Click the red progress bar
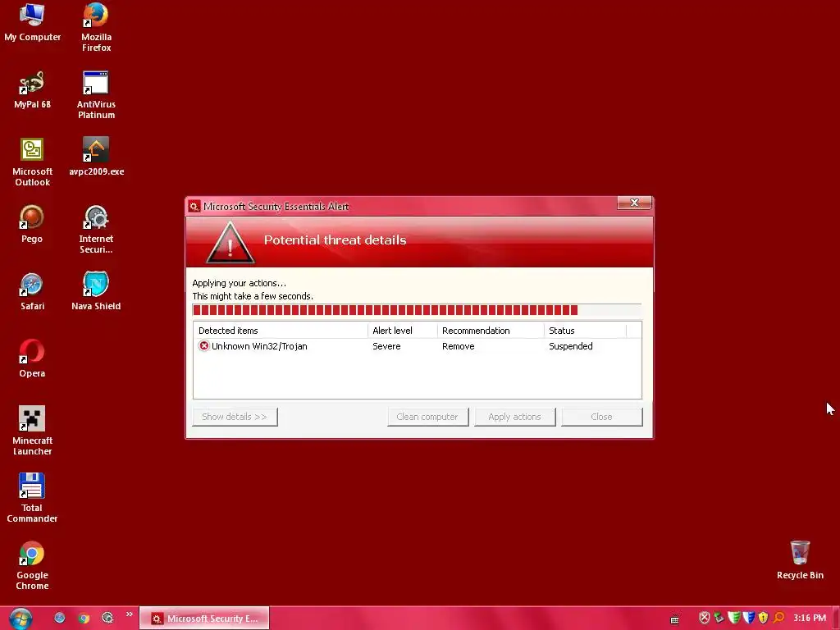The image size is (840, 630). pyautogui.click(x=417, y=310)
